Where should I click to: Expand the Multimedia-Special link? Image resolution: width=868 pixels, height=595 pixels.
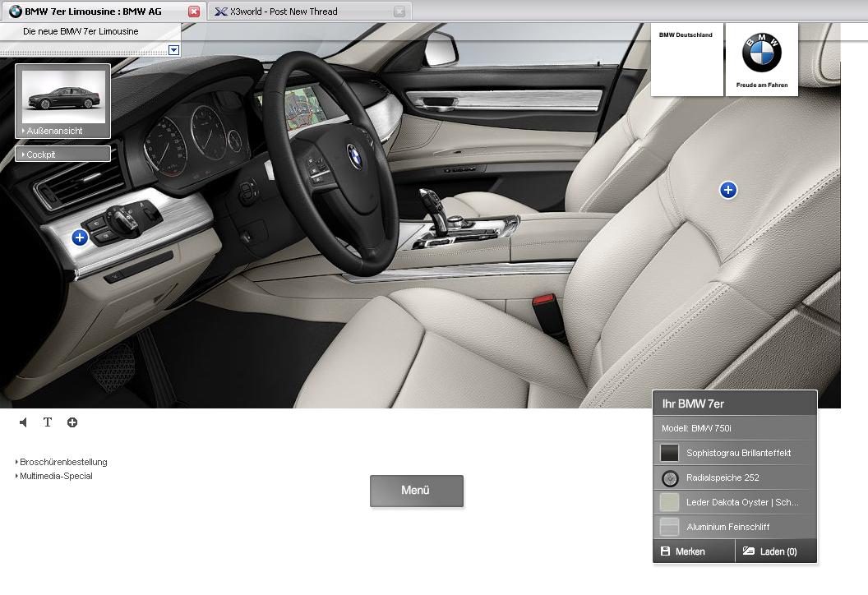[x=56, y=476]
